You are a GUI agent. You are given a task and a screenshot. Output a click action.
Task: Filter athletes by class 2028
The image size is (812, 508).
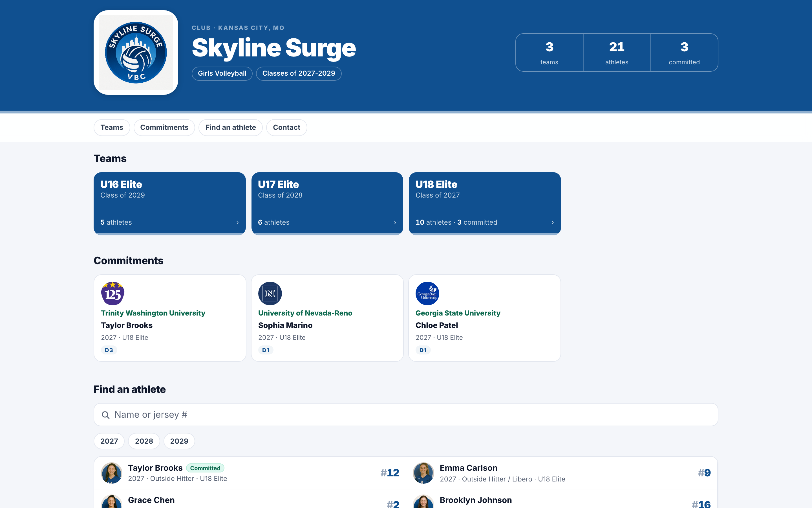point(144,441)
